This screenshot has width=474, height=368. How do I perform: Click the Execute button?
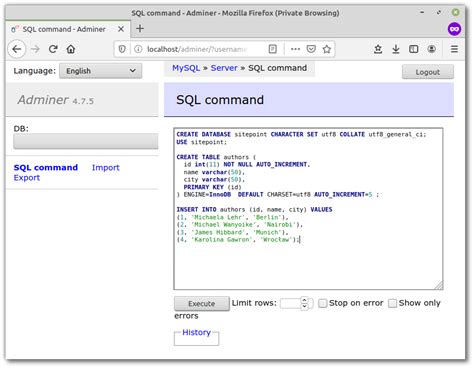[202, 304]
